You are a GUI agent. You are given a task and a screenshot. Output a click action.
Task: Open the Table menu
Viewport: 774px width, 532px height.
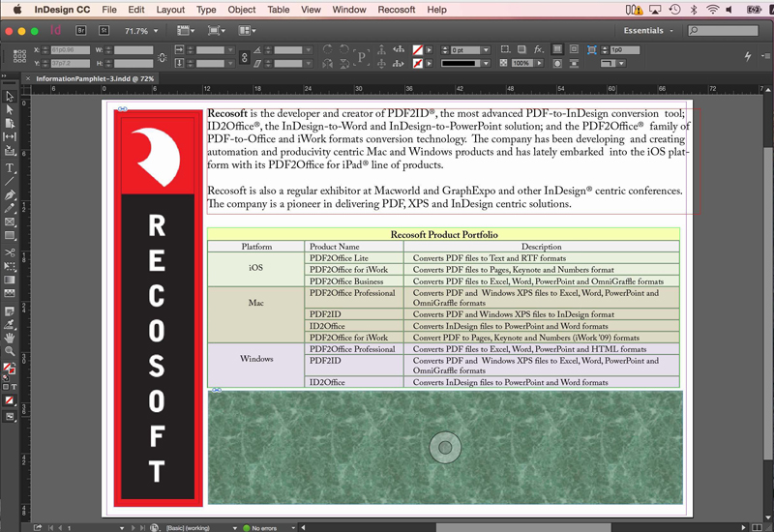[x=279, y=10]
